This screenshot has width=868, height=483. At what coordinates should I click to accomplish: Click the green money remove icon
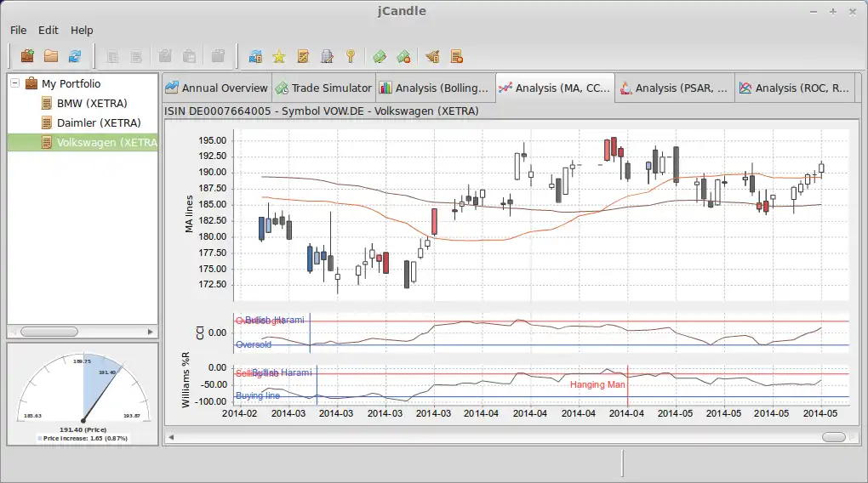pyautogui.click(x=403, y=56)
